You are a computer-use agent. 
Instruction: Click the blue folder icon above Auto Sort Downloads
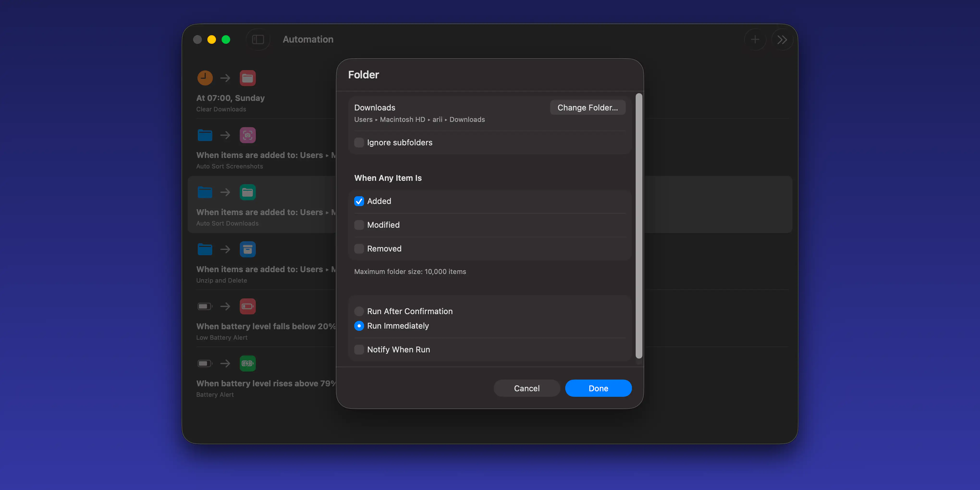[205, 192]
